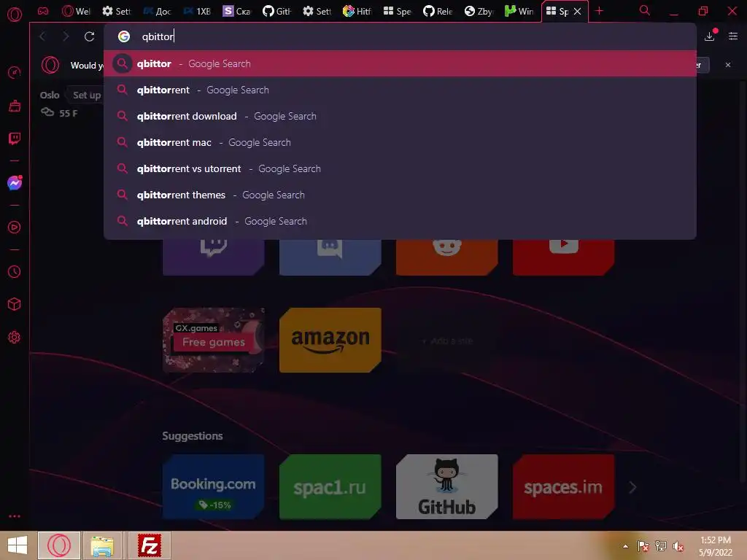Open spac1.ru suggestion tile
This screenshot has width=747, height=560.
[330, 486]
